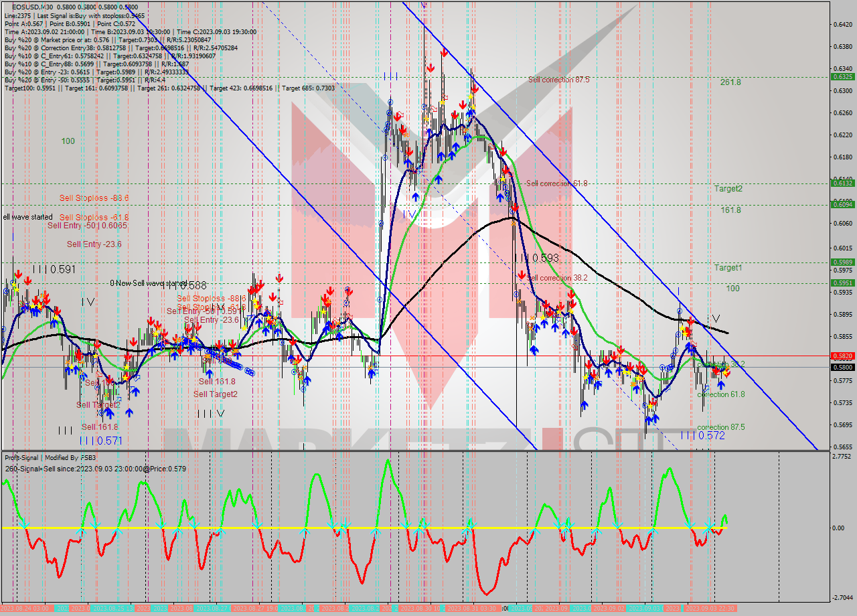Click the 'Sell Entry -50 | 0.6065' label
This screenshot has height=616, width=857.
coord(87,226)
